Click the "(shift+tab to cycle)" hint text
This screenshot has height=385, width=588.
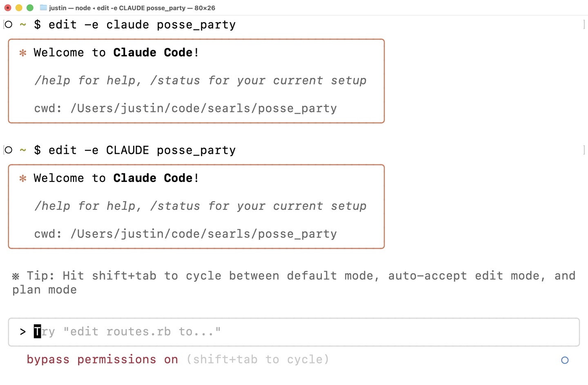tap(258, 360)
